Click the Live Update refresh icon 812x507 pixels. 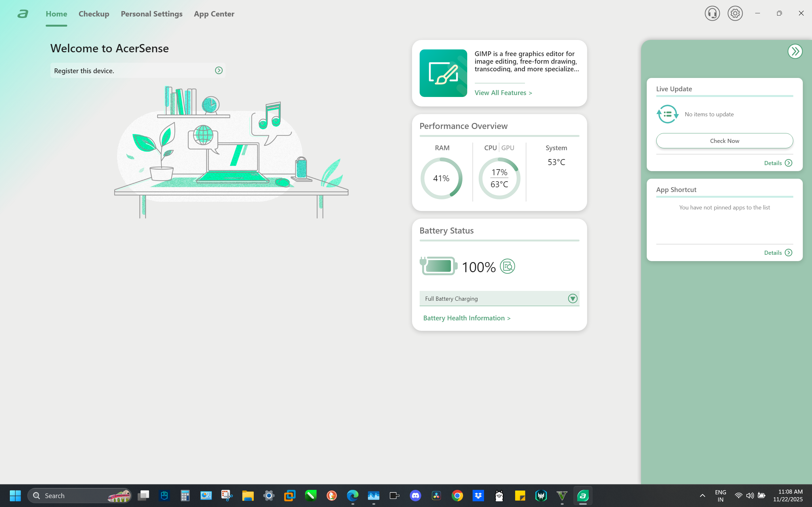tap(667, 114)
